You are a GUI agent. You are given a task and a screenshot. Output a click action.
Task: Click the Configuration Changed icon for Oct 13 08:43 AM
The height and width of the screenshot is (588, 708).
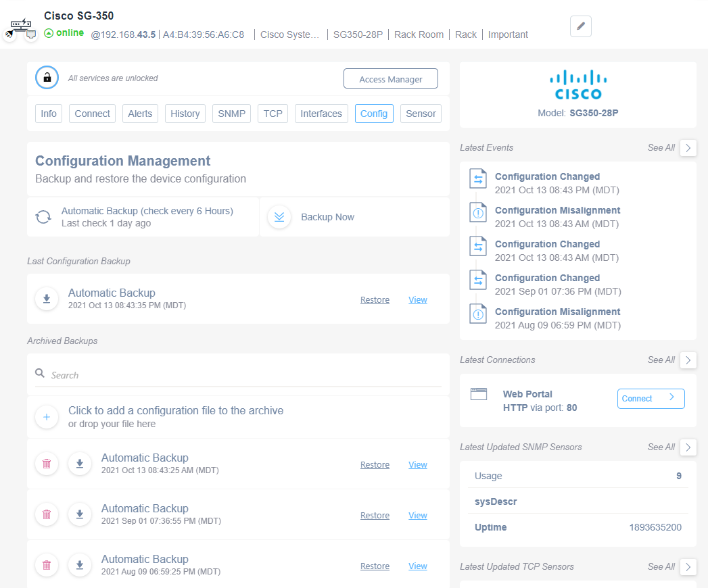[478, 247]
